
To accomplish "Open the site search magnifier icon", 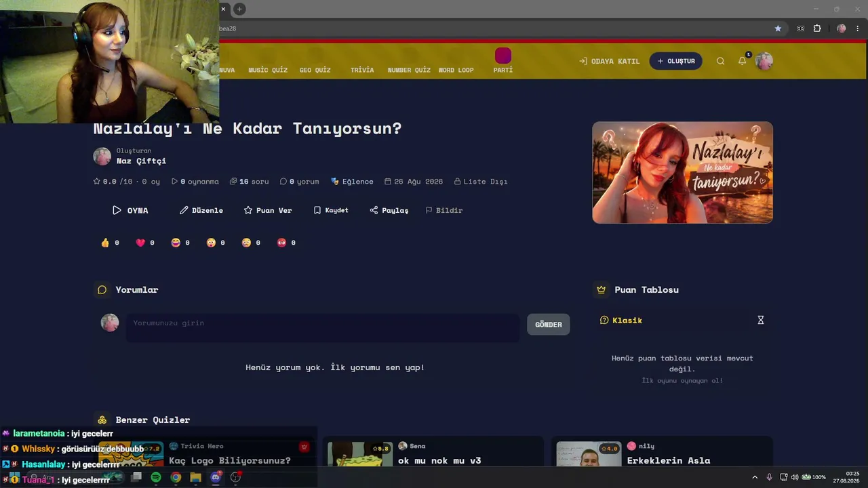I will pos(720,61).
